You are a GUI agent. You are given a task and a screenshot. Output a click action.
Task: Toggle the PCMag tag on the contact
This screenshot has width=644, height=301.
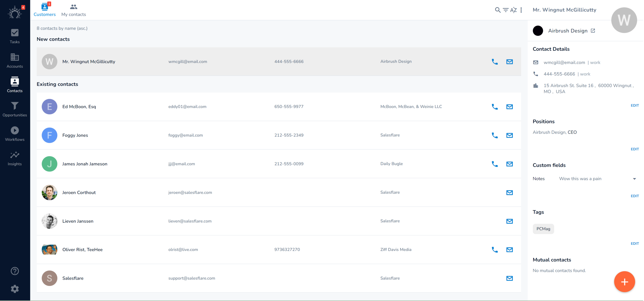coord(543,229)
